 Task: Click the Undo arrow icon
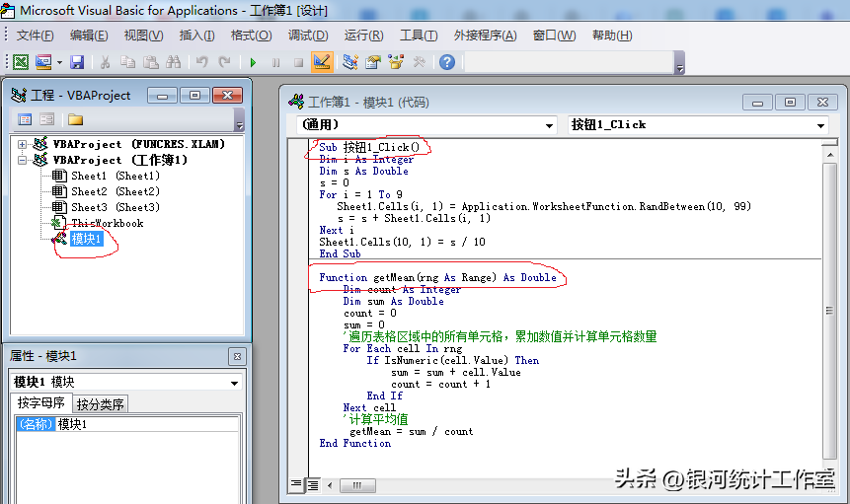point(202,62)
